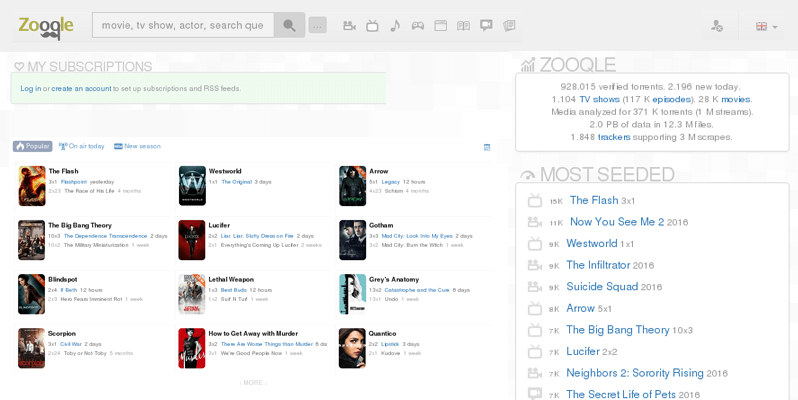Open the Arrow poster thumbnail

pyautogui.click(x=352, y=186)
